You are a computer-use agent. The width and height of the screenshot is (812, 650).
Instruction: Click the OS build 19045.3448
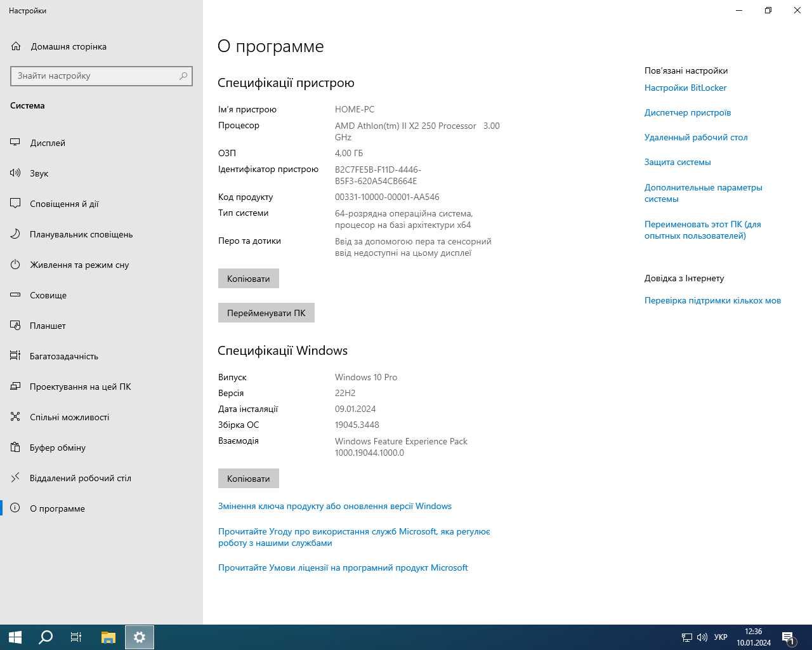tap(357, 425)
